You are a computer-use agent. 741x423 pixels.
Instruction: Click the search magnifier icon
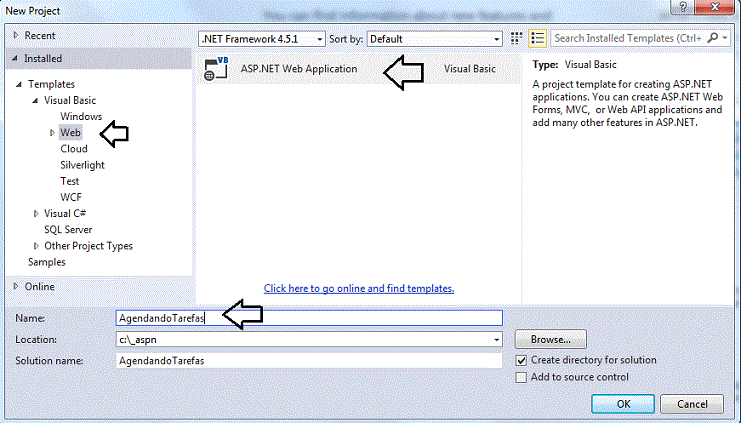coord(713,38)
